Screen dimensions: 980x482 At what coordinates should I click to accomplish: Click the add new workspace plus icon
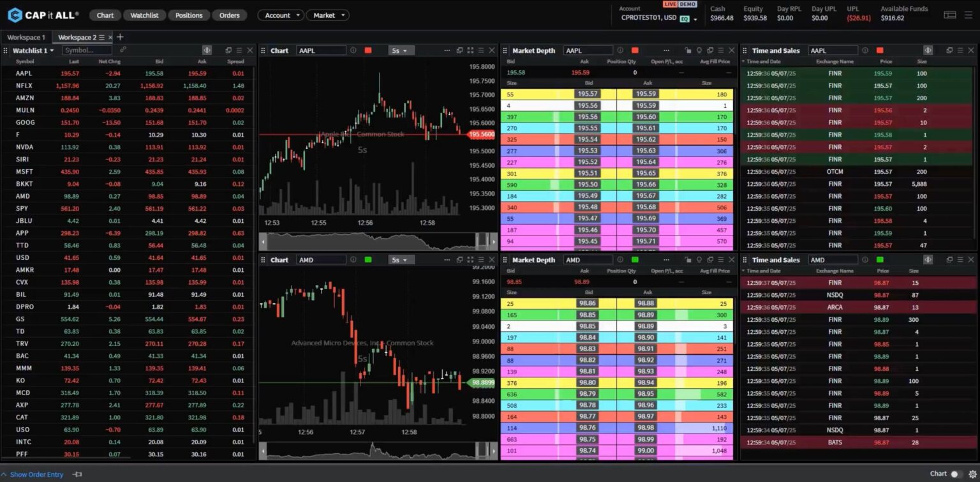pyautogui.click(x=120, y=37)
